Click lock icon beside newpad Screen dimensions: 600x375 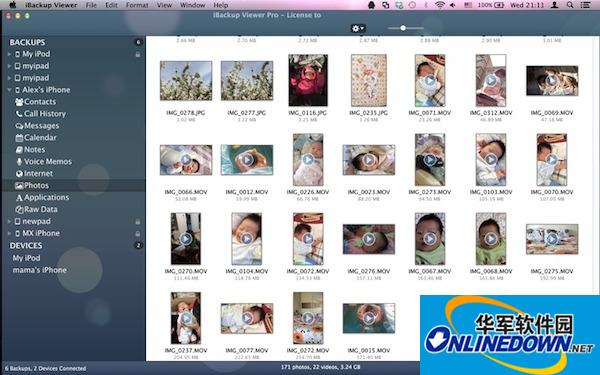pyautogui.click(x=138, y=222)
